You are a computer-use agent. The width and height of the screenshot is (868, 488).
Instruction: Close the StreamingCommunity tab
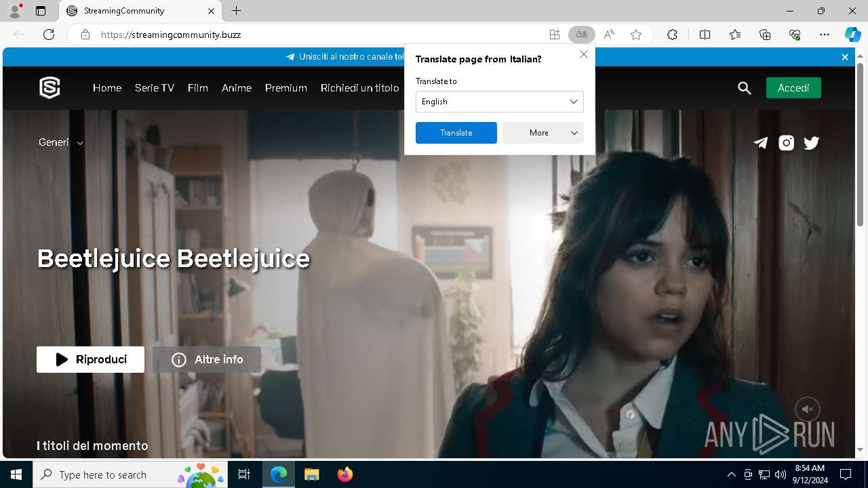(x=211, y=11)
